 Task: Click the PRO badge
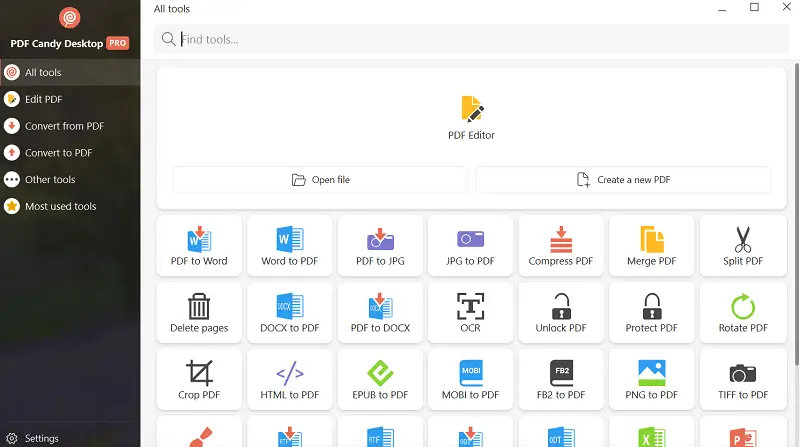coord(117,43)
